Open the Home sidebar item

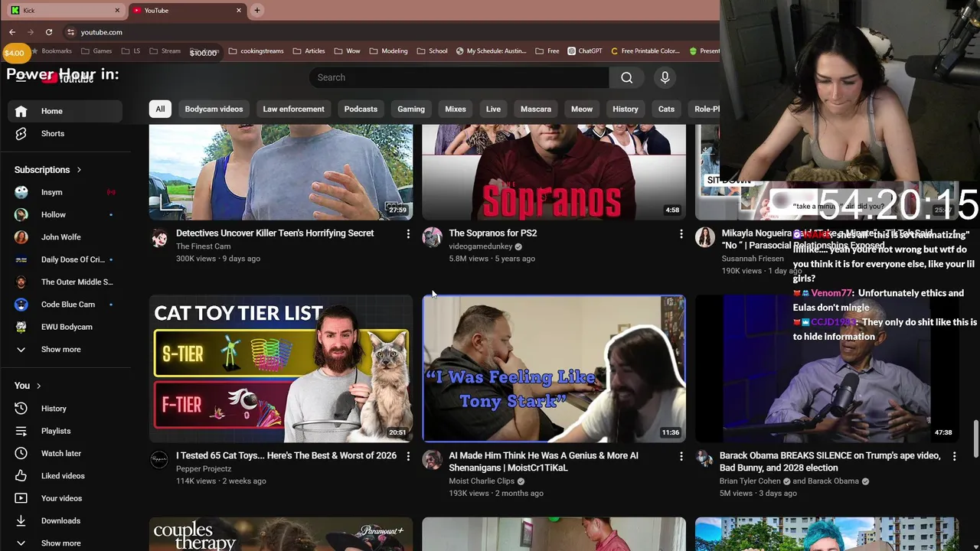coord(65,111)
